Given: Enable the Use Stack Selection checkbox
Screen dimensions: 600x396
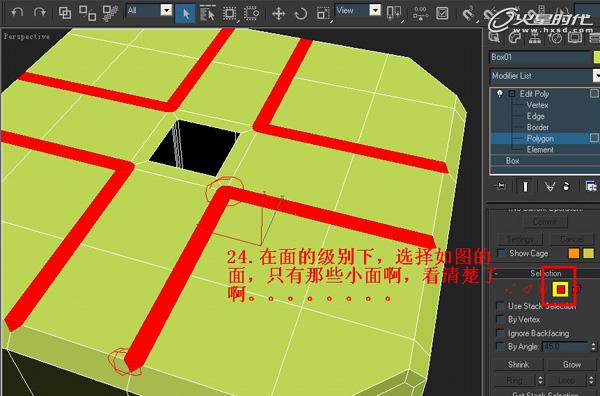Looking at the screenshot, I should point(500,306).
